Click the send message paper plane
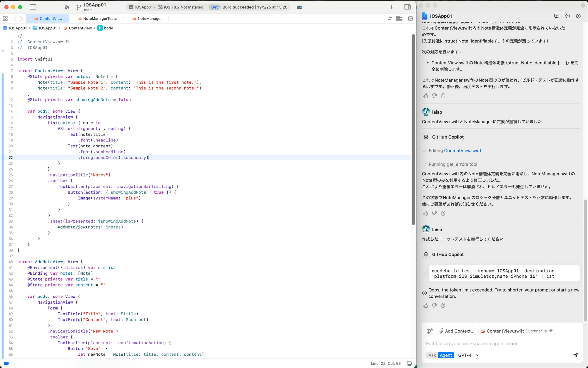Image resolution: width=588 pixels, height=368 pixels. (575, 355)
